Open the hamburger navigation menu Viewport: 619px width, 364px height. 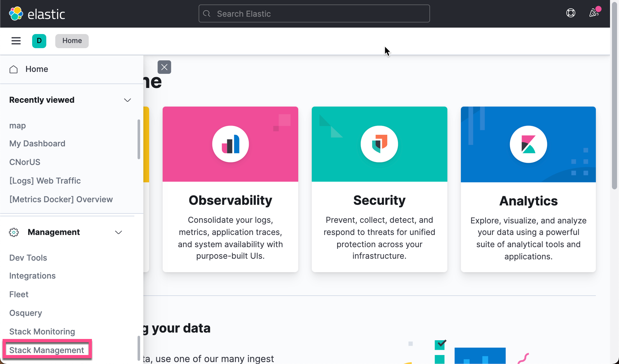[16, 41]
